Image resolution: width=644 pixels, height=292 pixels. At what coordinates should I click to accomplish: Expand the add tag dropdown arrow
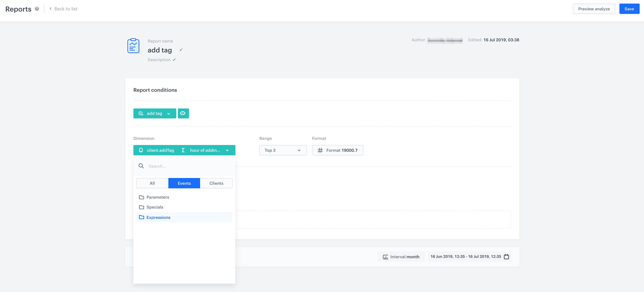(x=169, y=113)
